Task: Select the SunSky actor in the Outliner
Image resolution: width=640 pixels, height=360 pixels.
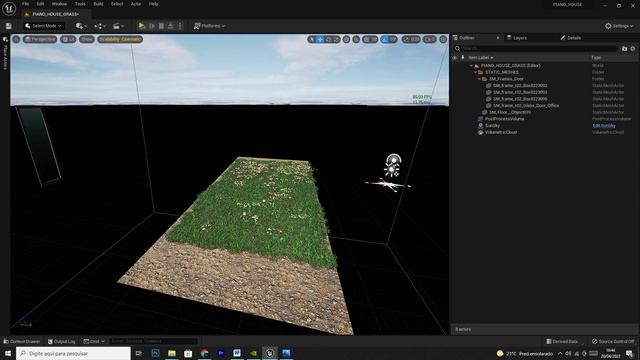Action: click(x=545, y=126)
